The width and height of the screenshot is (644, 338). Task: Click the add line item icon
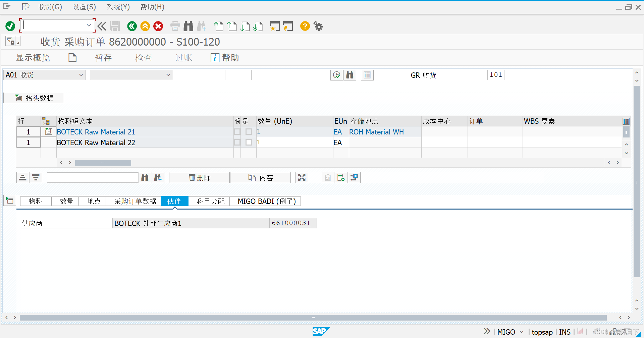coord(341,177)
